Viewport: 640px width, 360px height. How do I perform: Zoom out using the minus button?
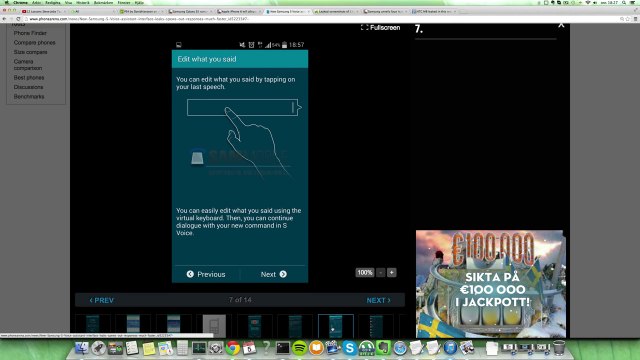tap(380, 272)
